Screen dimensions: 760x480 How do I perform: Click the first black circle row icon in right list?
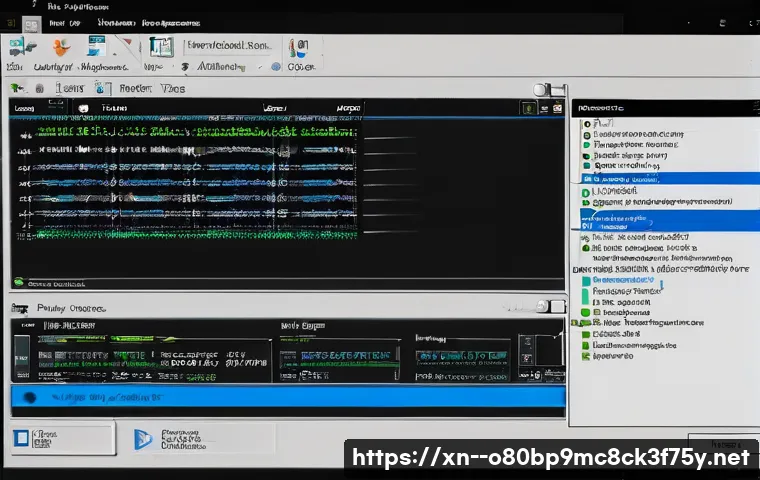pyautogui.click(x=587, y=124)
